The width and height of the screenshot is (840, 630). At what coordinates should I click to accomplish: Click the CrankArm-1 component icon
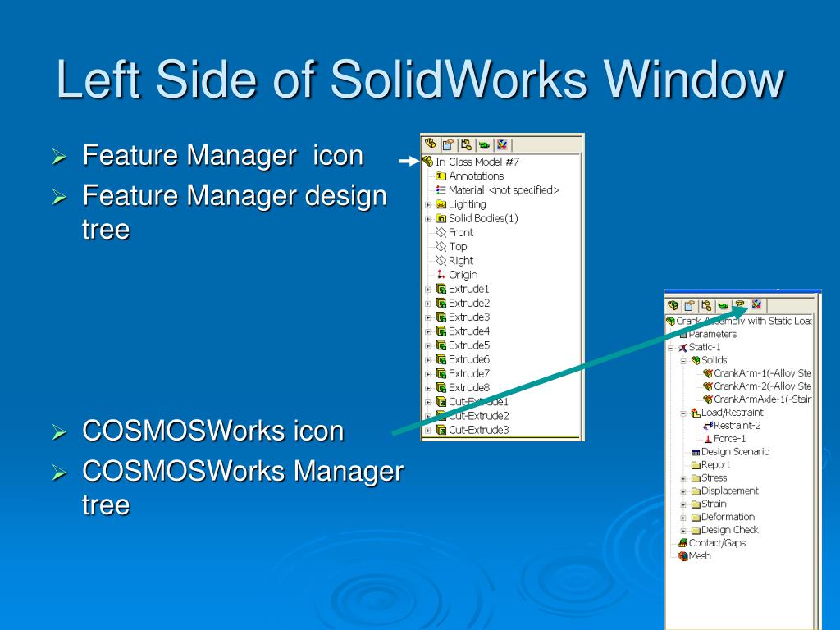click(x=708, y=373)
